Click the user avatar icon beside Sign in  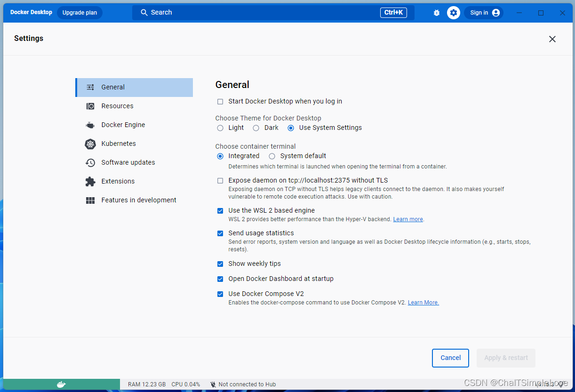click(x=496, y=13)
